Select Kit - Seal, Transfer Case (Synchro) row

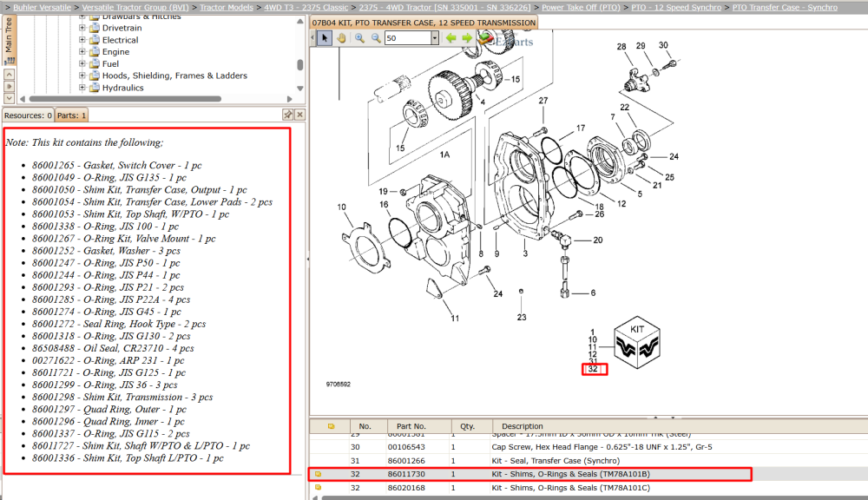click(x=589, y=461)
